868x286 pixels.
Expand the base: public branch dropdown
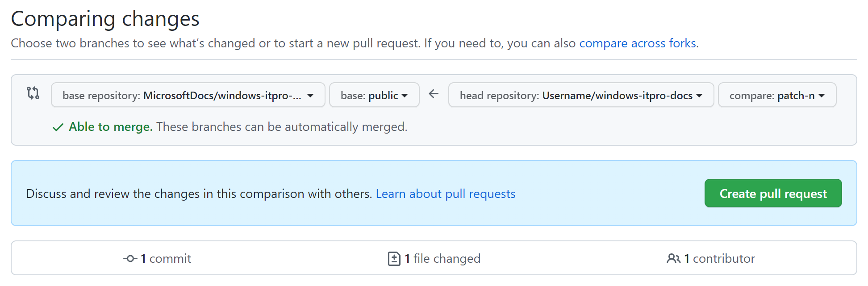click(x=374, y=95)
